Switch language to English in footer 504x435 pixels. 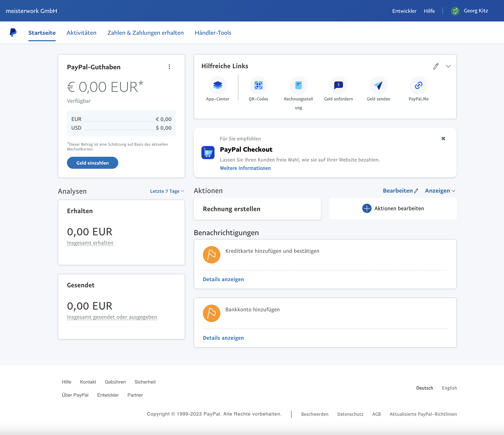pos(449,388)
